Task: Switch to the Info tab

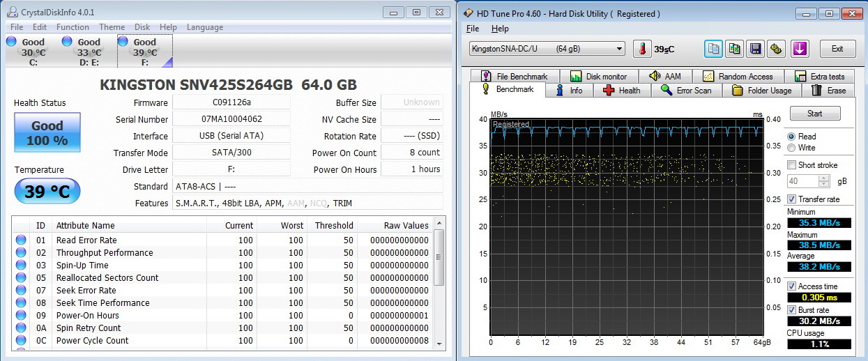Action: point(568,91)
